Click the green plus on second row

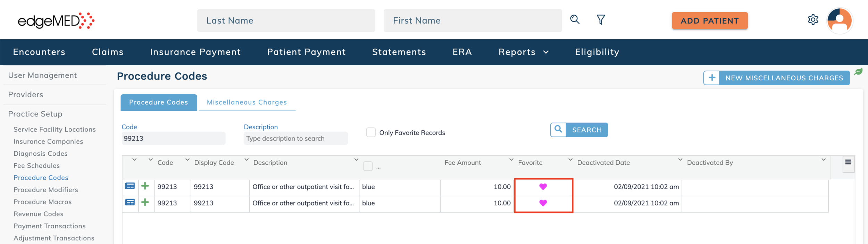145,202
